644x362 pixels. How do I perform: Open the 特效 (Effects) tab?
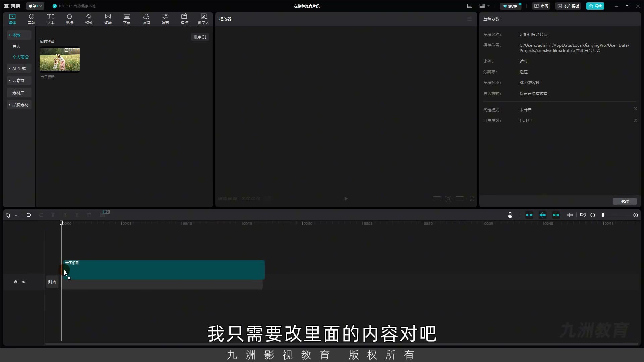coord(89,19)
